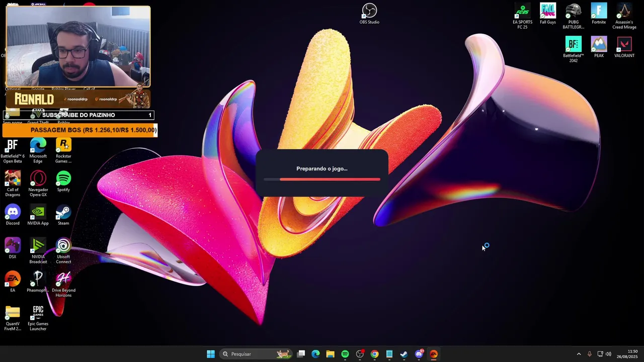Switch to OBS Studio in the taskbar
This screenshot has height=362, width=644.
[x=360, y=354]
